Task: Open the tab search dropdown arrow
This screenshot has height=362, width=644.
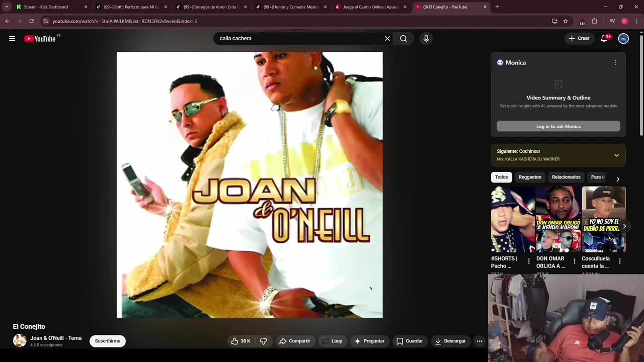Action: click(x=7, y=7)
